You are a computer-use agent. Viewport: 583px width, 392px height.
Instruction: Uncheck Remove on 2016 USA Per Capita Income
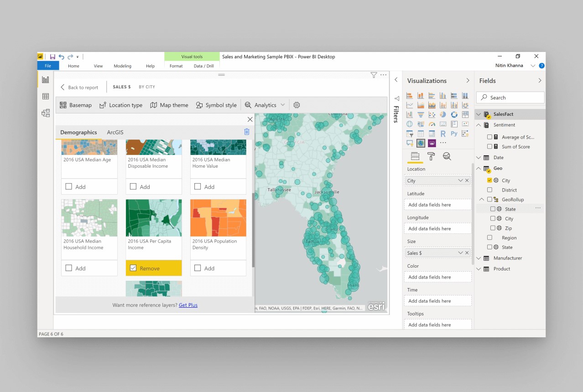coord(133,268)
